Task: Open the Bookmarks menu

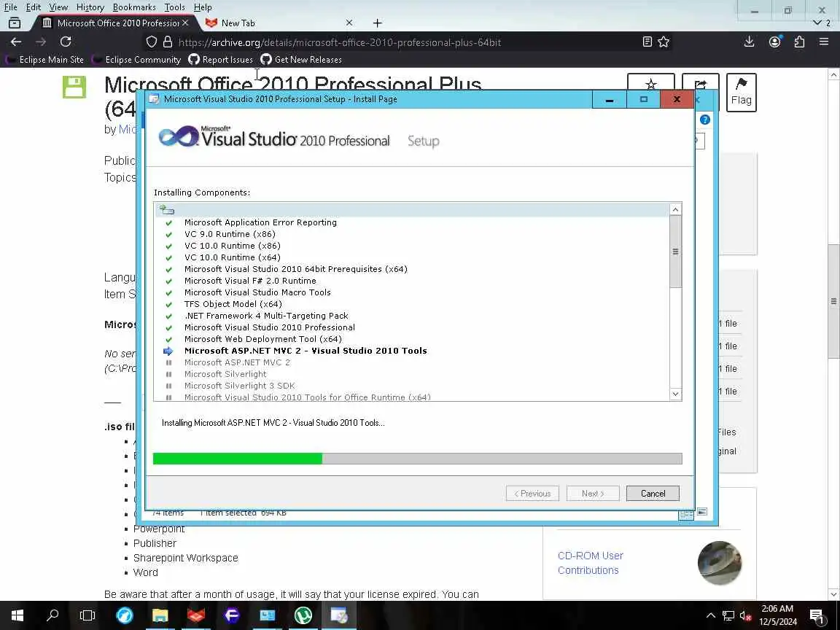Action: click(x=134, y=7)
